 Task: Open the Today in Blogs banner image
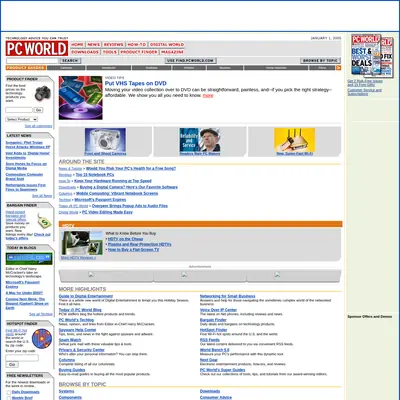(29, 259)
